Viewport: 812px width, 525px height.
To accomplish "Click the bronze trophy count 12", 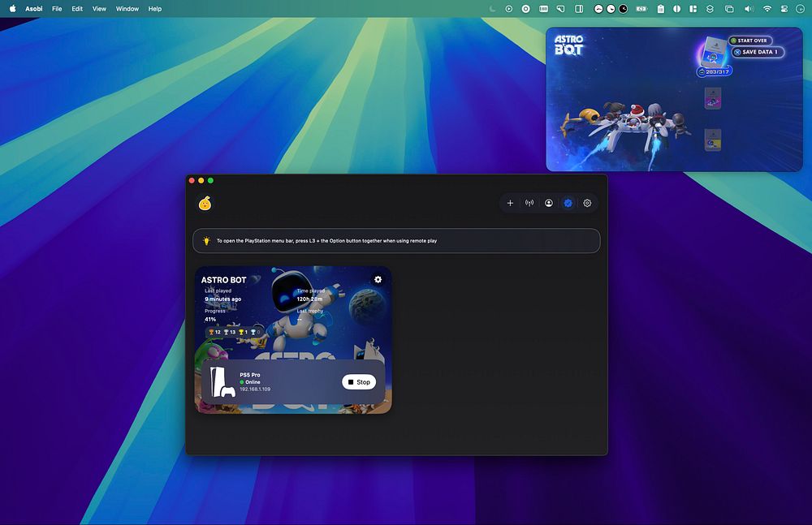I will (x=215, y=332).
